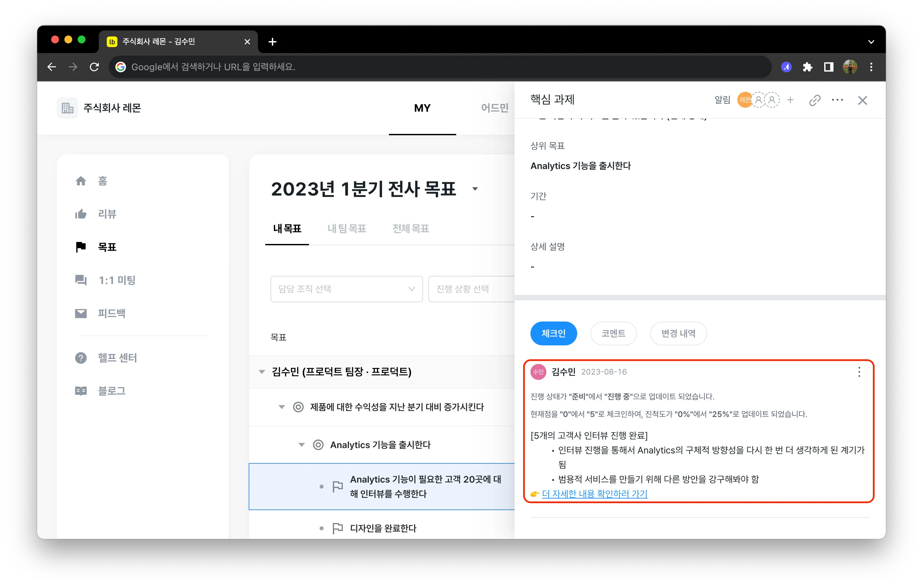Select the 디자인을 완료한다 key result row
This screenshot has width=923, height=588.
382,528
